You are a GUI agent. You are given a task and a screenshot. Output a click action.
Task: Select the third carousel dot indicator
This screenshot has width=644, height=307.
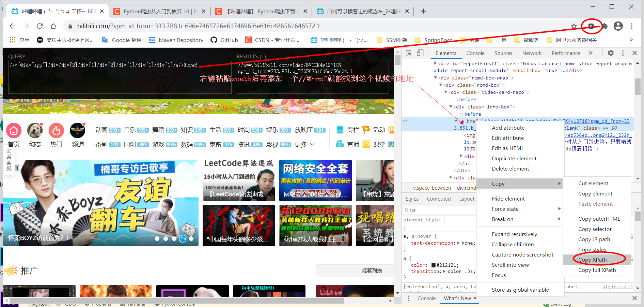(x=174, y=239)
